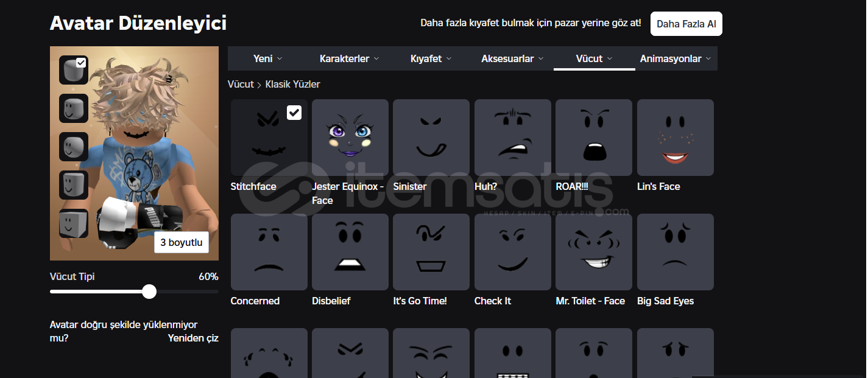The width and height of the screenshot is (868, 378).
Task: Uncheck the Stitchface equipped checkmark
Action: (294, 113)
